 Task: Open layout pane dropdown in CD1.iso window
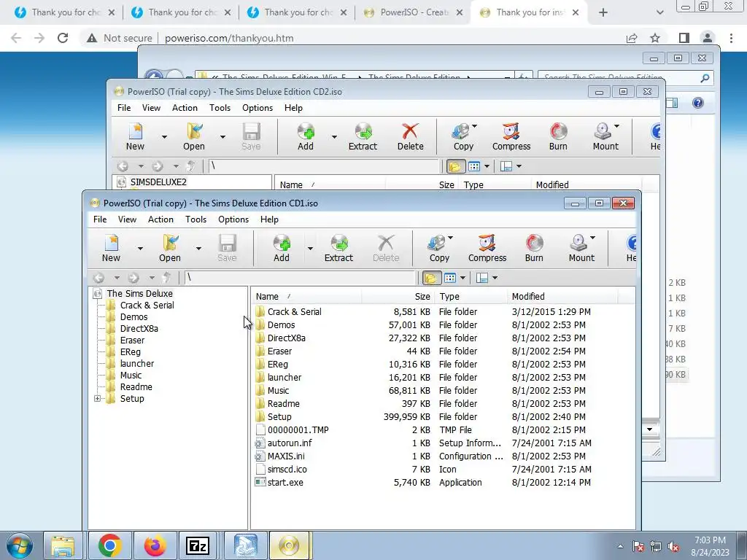495,278
